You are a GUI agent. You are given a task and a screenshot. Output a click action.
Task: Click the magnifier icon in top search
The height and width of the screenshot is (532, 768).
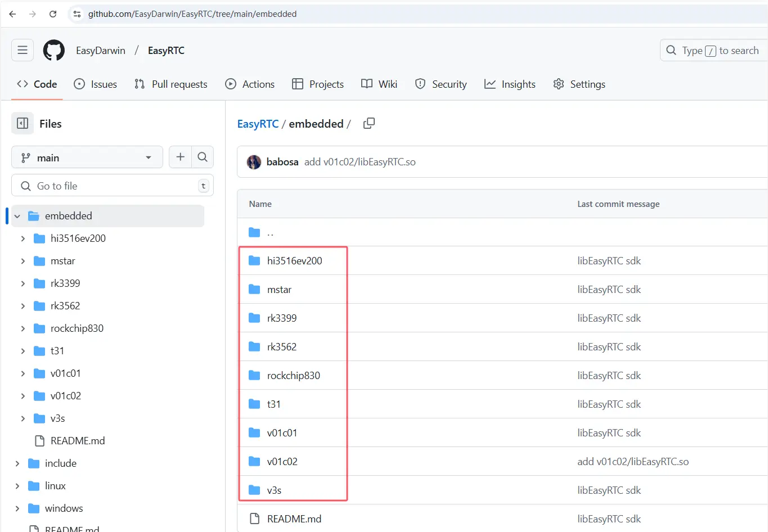pyautogui.click(x=671, y=50)
